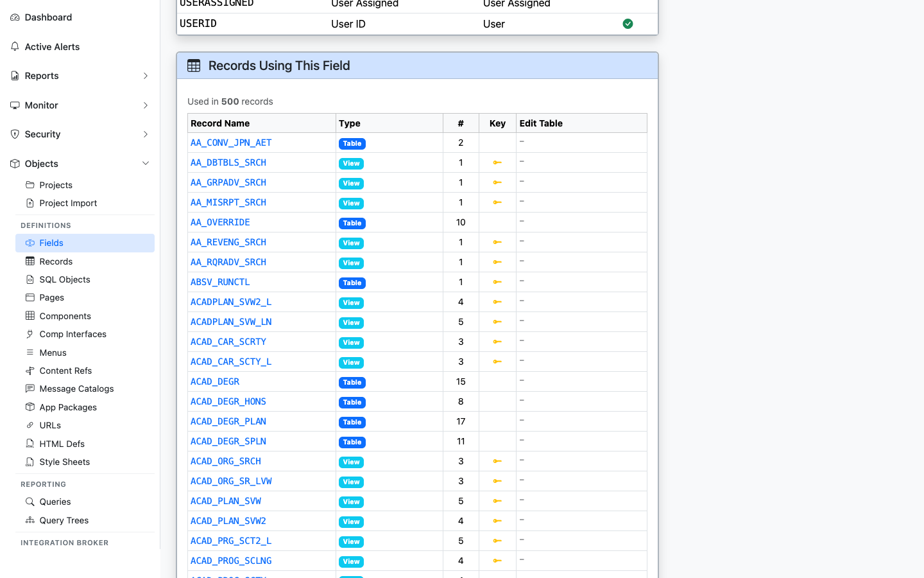The width and height of the screenshot is (924, 578).
Task: Click the count 17 for ACAD_DEGR_PLAN
Action: click(461, 421)
